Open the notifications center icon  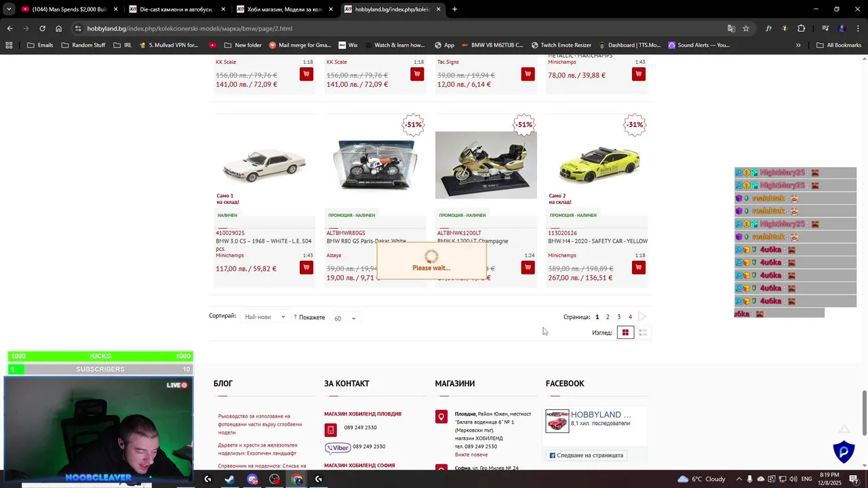click(854, 479)
